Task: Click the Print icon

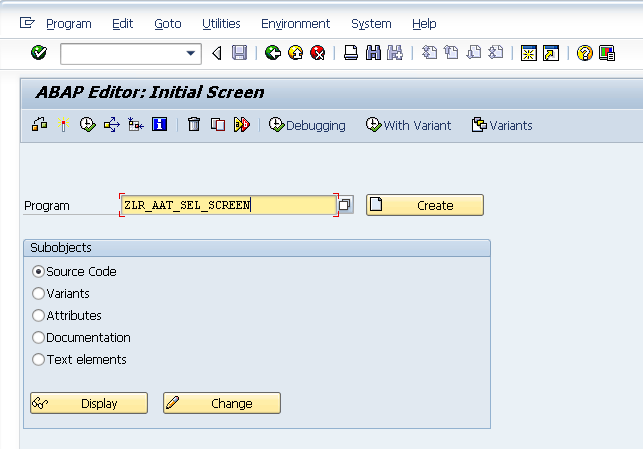Action: pos(351,53)
